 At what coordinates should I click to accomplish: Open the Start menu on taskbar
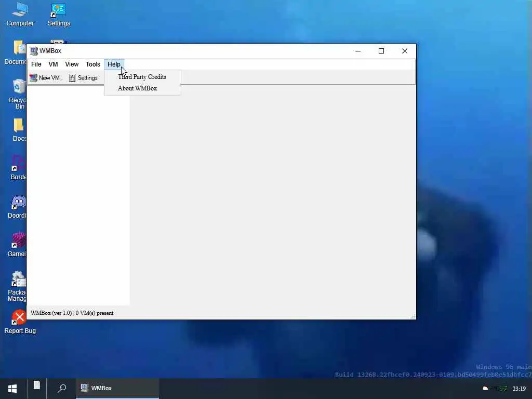click(x=12, y=389)
